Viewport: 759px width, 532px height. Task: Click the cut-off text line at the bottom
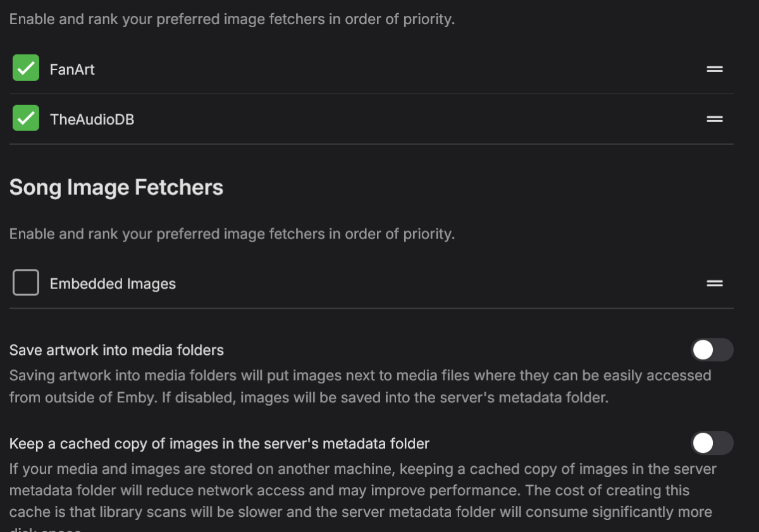(x=46, y=529)
